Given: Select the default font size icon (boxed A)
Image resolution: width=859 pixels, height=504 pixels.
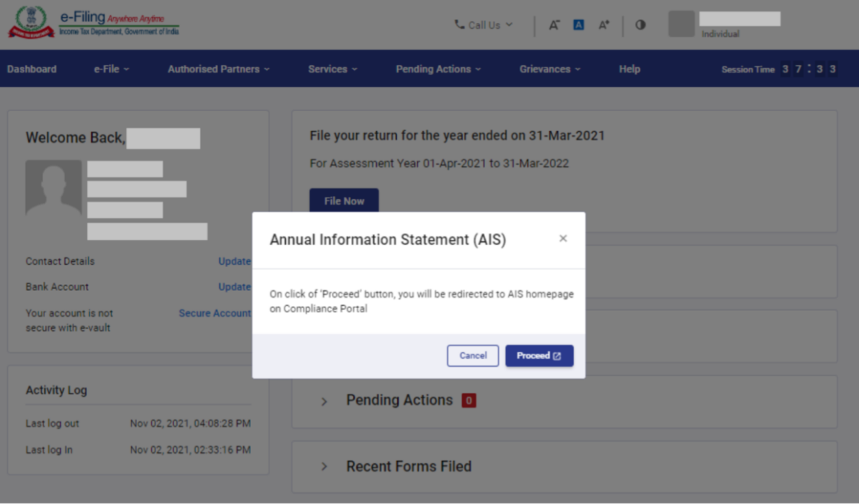Looking at the screenshot, I should [578, 24].
